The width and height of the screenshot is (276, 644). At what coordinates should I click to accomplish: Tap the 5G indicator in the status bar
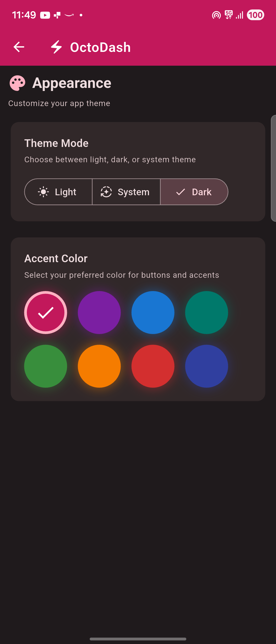pos(228,15)
